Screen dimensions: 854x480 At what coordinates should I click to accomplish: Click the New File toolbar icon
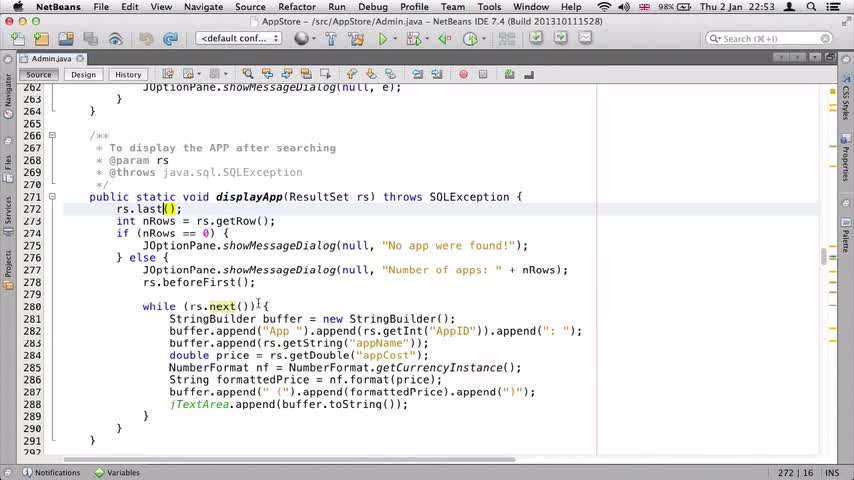17,39
